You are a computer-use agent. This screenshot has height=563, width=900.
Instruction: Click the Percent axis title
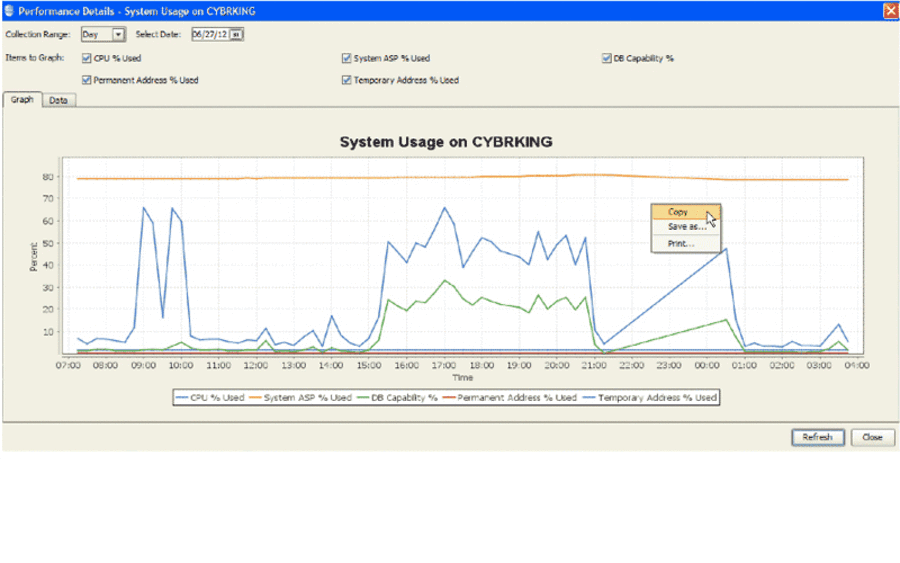point(33,257)
